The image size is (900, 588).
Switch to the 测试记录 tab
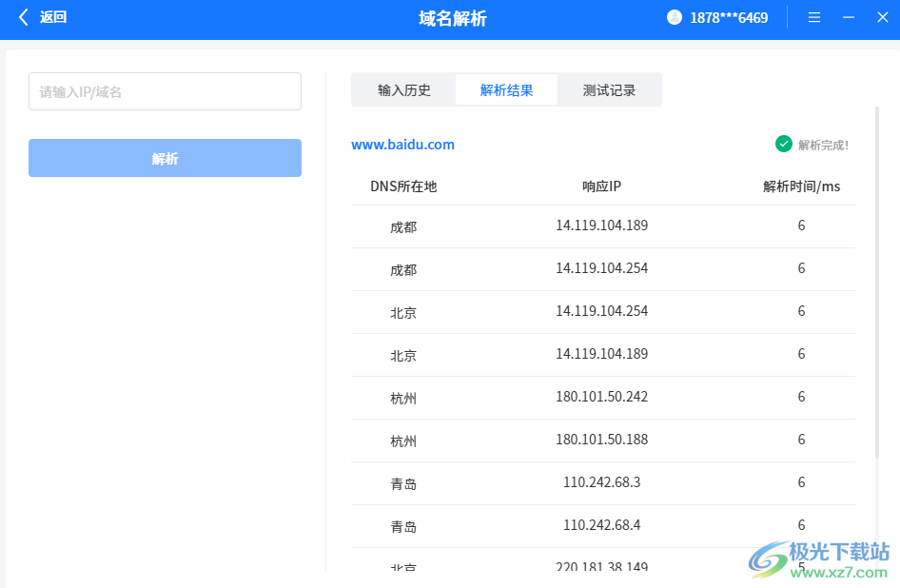[x=610, y=88]
